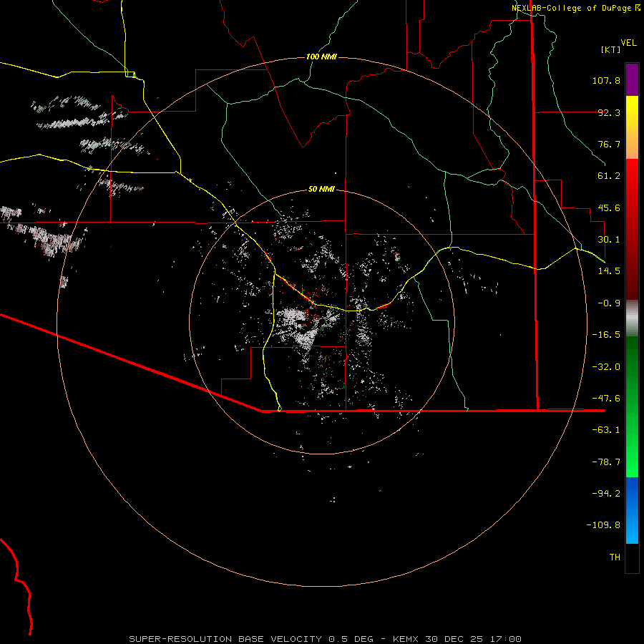Select the 76.7 velocity scale value

click(x=609, y=144)
